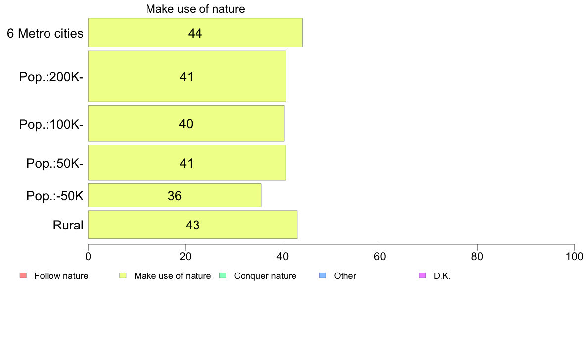Click the D.K. legend label text
The height and width of the screenshot is (364, 588).
click(442, 276)
